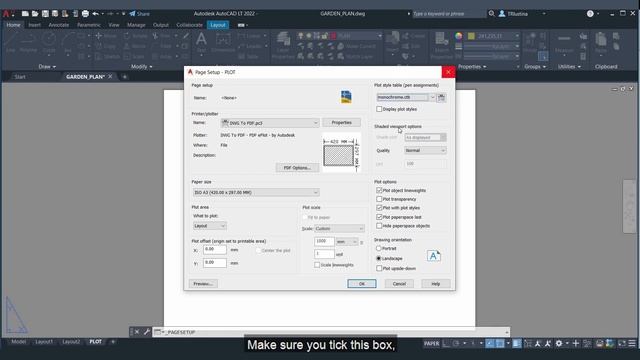Close the command line with X icon
Screen dimensions: 640x360
click(x=137, y=332)
